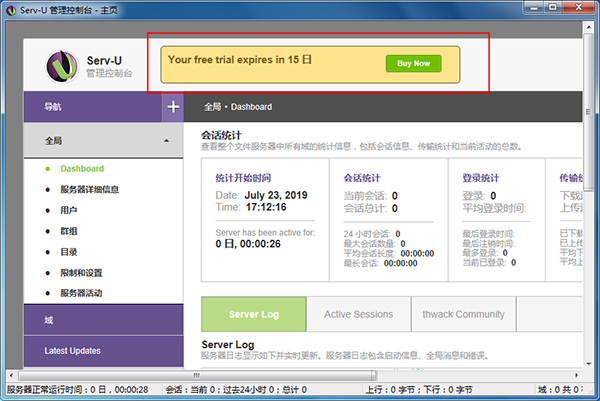This screenshot has height=401, width=600.
Task: Go to 用户 in the sidebar
Action: 69,211
